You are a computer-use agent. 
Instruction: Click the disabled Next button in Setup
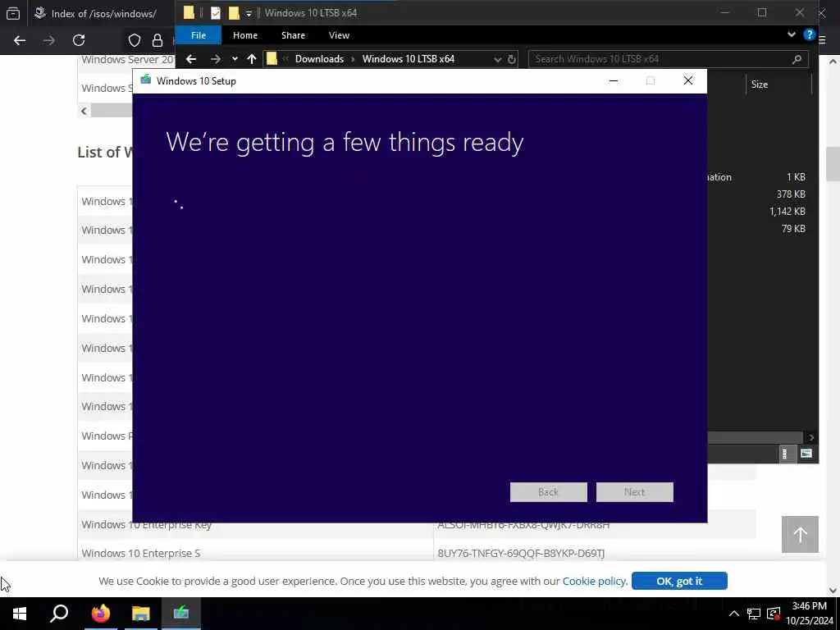pyautogui.click(x=635, y=492)
